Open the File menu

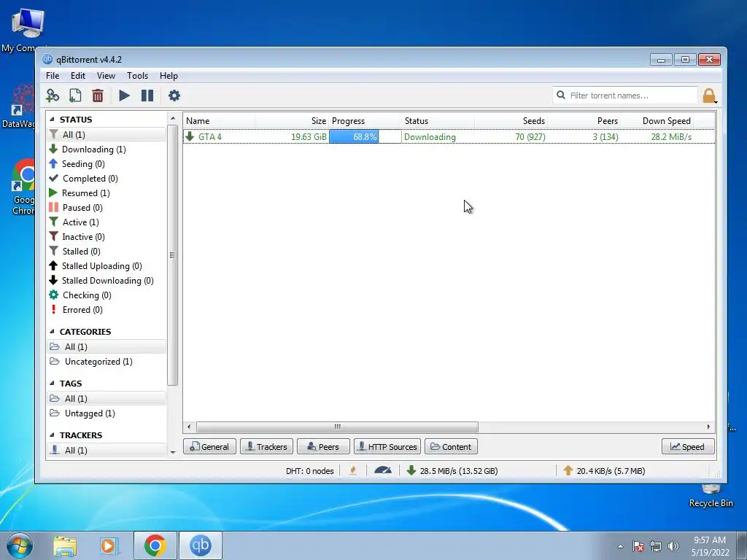click(x=53, y=76)
